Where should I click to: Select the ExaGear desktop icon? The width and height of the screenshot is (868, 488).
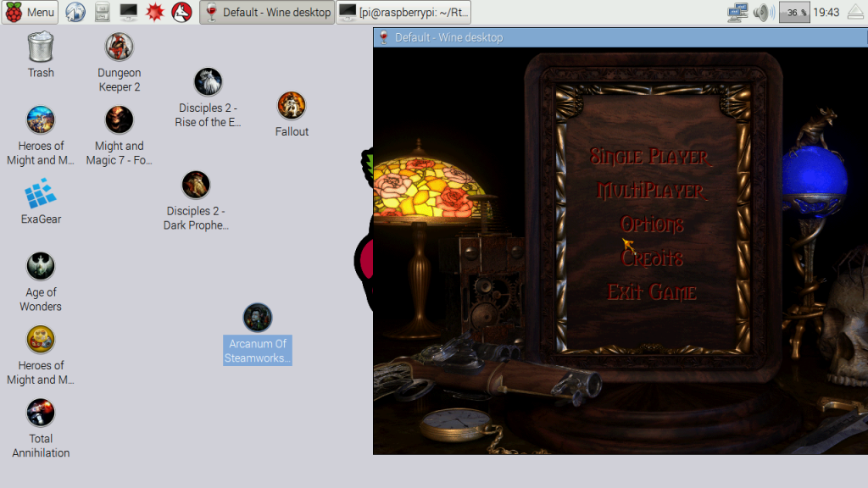pyautogui.click(x=41, y=193)
